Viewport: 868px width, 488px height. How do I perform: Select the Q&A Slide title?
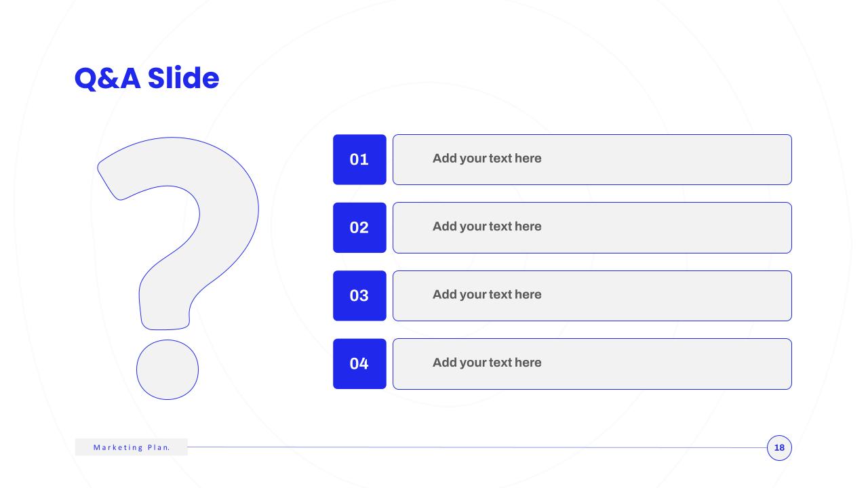pos(146,79)
